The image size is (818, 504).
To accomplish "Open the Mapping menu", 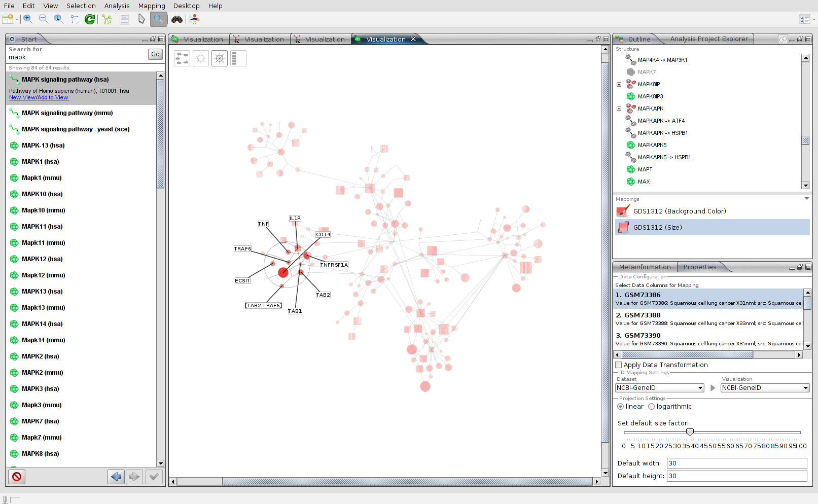I will click(x=152, y=6).
